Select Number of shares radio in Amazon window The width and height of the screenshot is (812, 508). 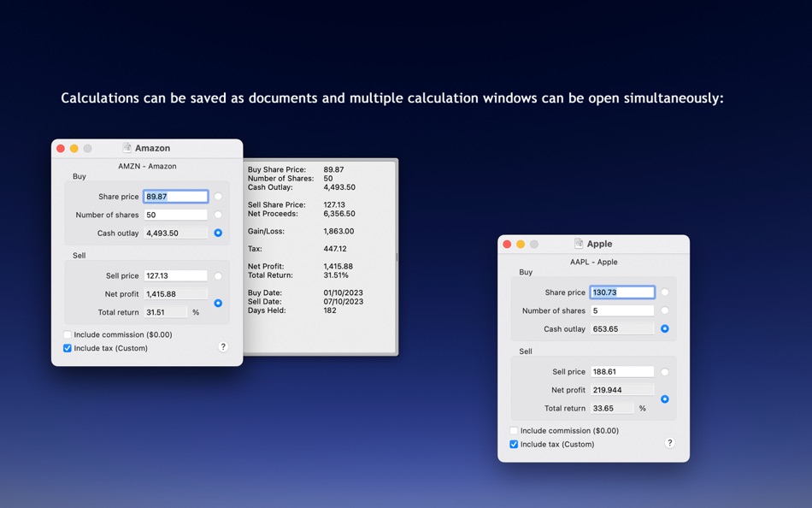point(218,215)
